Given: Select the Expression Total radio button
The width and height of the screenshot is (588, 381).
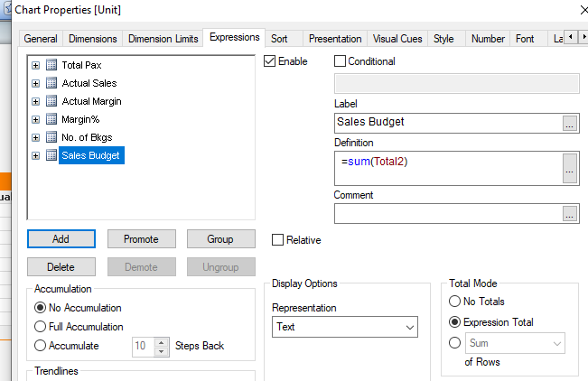Looking at the screenshot, I should 454,321.
